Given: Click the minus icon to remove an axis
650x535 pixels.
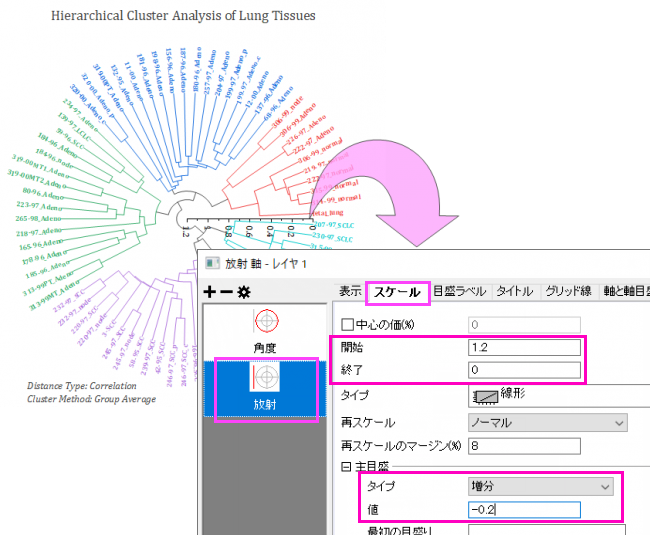Looking at the screenshot, I should (227, 292).
